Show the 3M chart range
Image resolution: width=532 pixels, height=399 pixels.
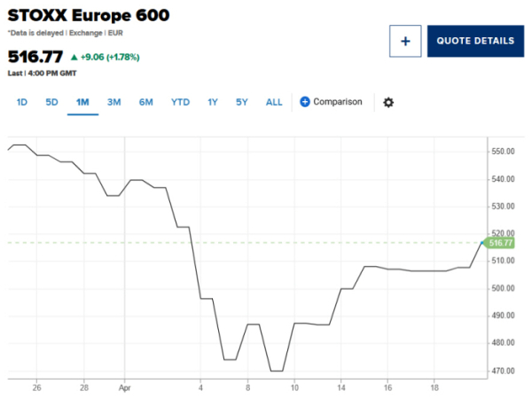113,102
